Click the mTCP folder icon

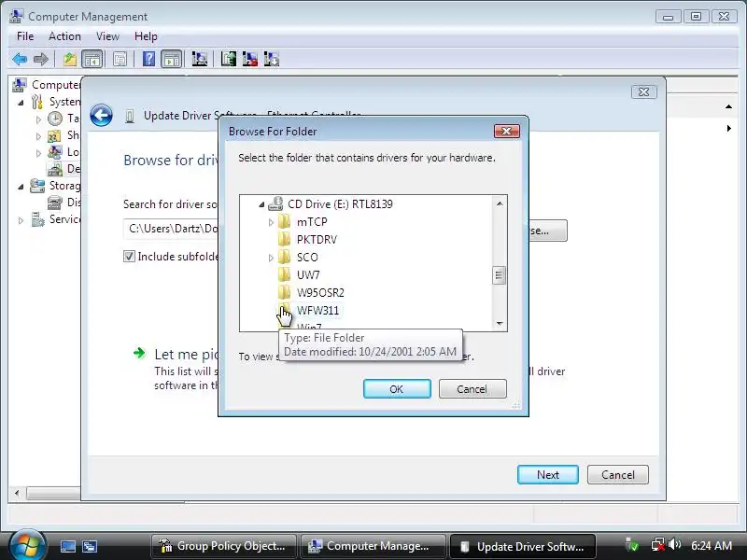285,221
